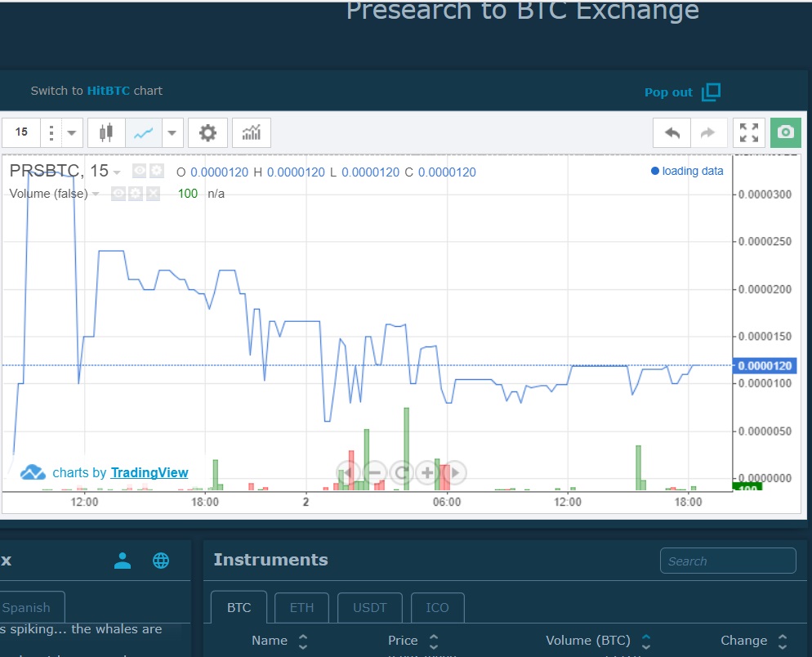
Task: Click the user profile icon in chat panel
Action: 123,561
